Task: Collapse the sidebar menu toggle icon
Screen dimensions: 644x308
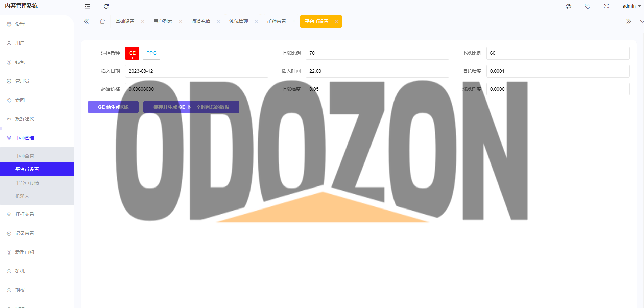Action: 87,6
